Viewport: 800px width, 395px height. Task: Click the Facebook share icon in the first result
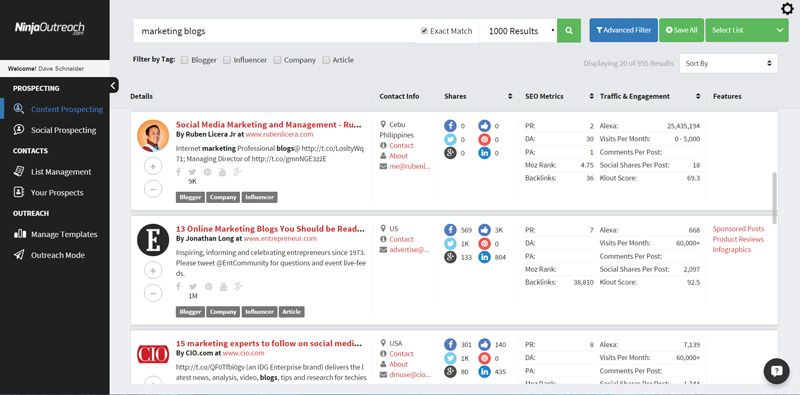[x=450, y=126]
